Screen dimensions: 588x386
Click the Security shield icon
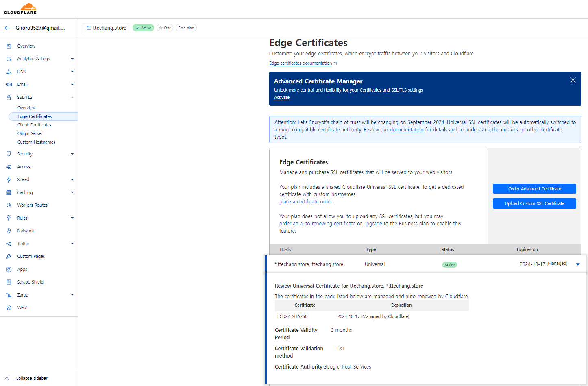click(x=9, y=154)
